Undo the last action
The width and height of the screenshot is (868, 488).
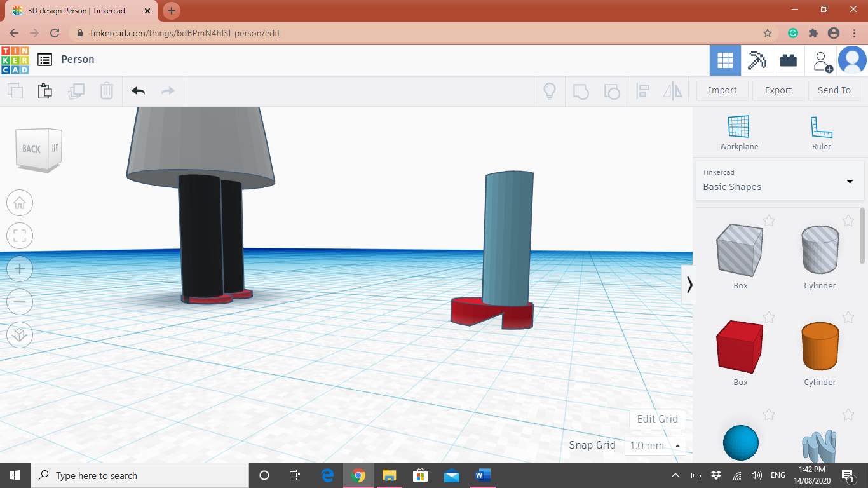pyautogui.click(x=138, y=91)
